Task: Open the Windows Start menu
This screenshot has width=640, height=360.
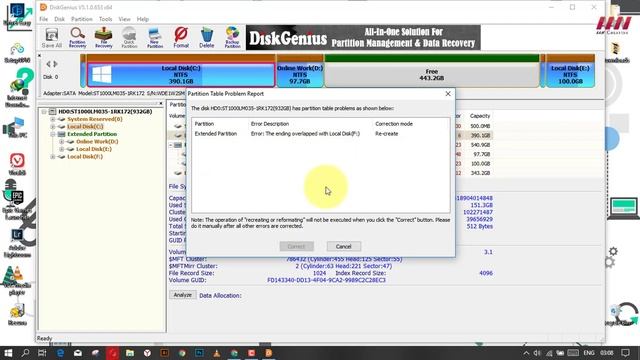Action: 8,353
